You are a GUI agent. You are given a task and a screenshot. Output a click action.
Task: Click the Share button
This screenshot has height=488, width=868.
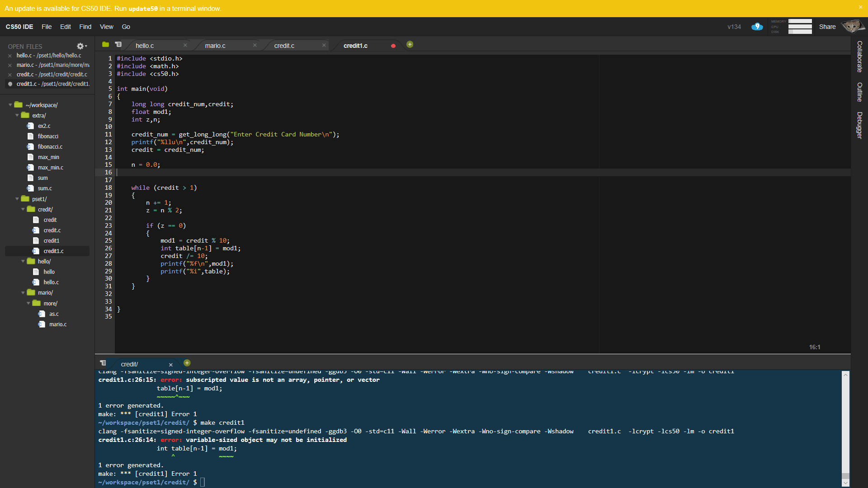tap(827, 27)
